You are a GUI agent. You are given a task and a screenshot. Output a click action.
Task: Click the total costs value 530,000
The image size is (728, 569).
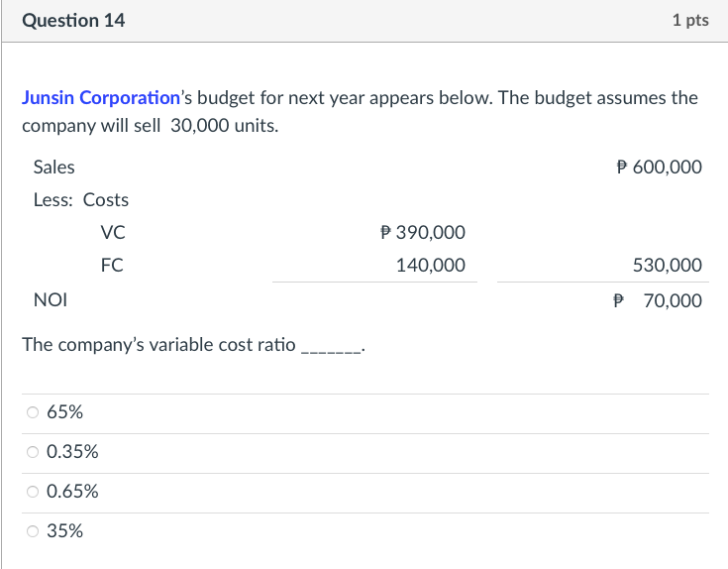668,266
